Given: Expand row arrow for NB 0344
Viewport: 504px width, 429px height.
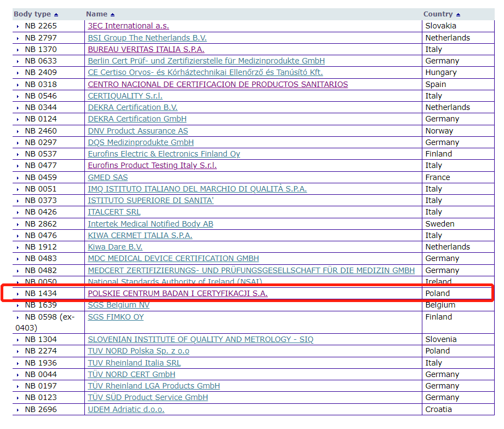Looking at the screenshot, I should [x=18, y=108].
